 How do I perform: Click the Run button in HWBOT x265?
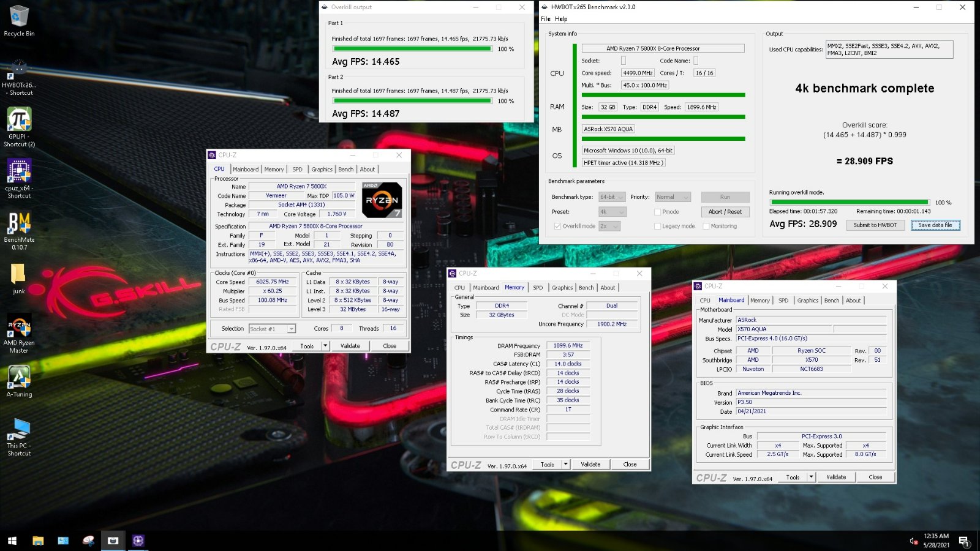(x=725, y=197)
